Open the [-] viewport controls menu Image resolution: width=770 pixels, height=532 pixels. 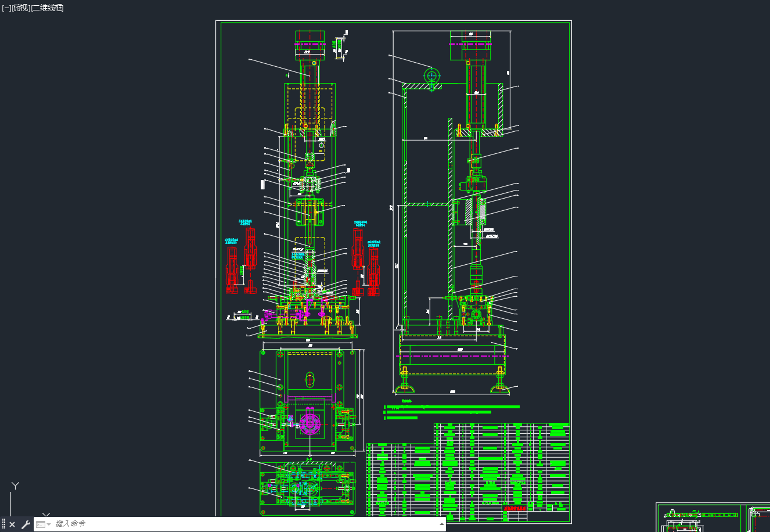(x=6, y=8)
